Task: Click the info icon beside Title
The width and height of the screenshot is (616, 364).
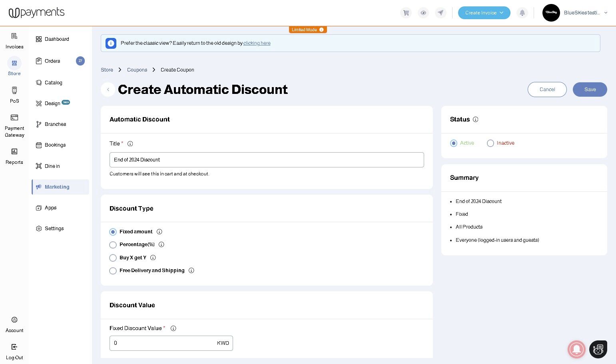Action: (x=130, y=144)
